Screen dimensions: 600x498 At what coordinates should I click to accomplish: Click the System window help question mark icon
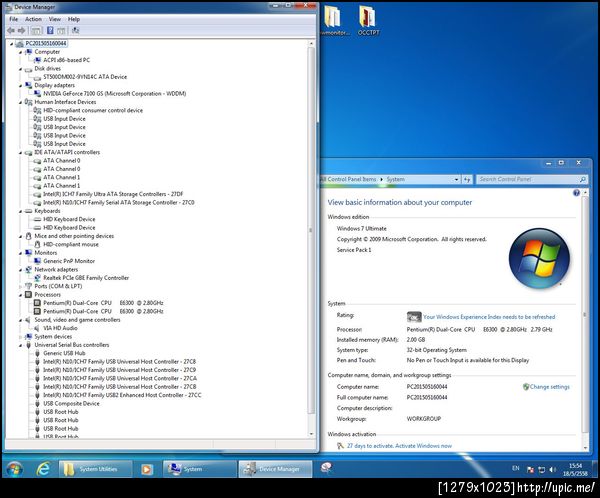point(576,193)
